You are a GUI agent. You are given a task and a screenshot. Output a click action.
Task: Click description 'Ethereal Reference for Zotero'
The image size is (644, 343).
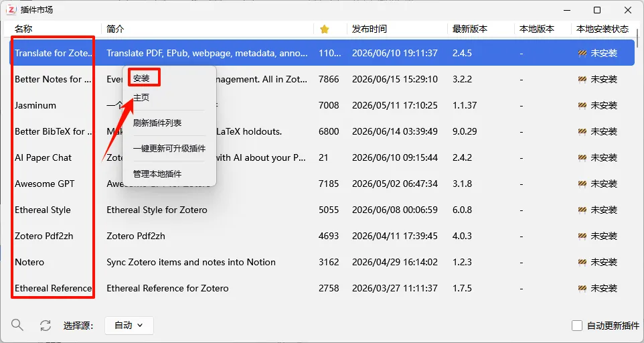coord(167,288)
